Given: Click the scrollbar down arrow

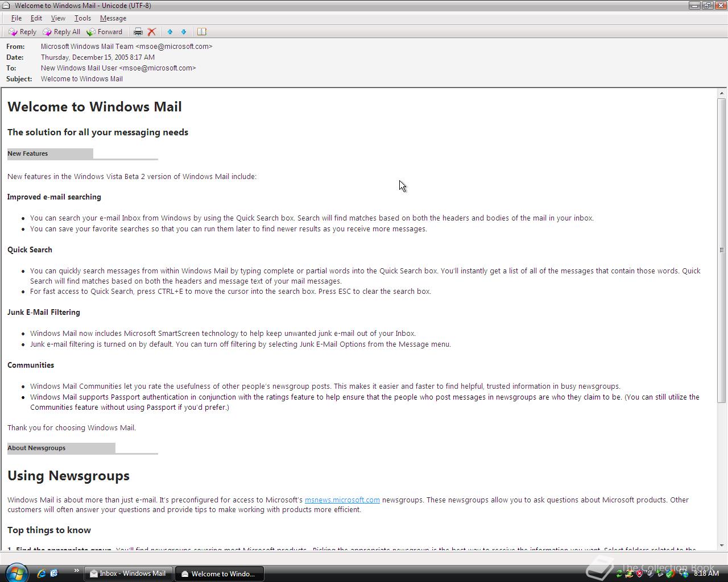Looking at the screenshot, I should pos(722,545).
